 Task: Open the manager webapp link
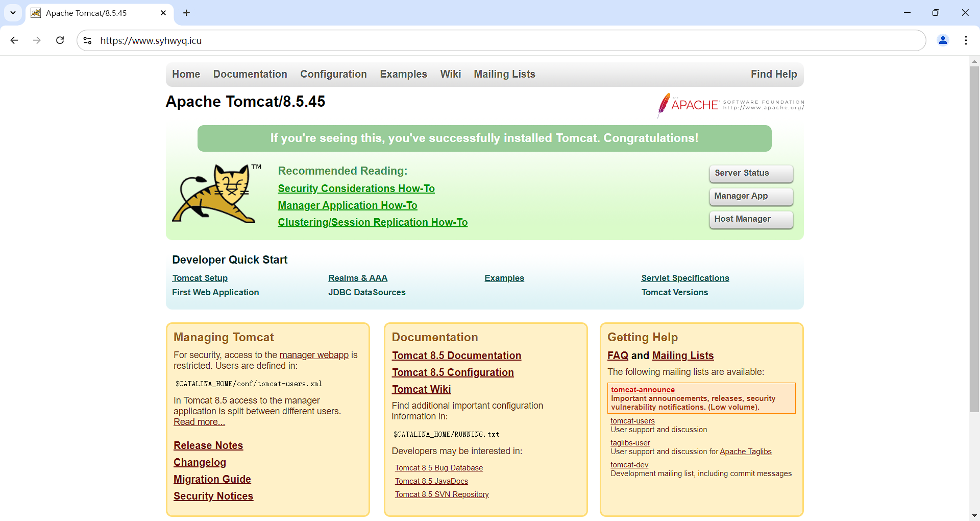[x=314, y=355]
